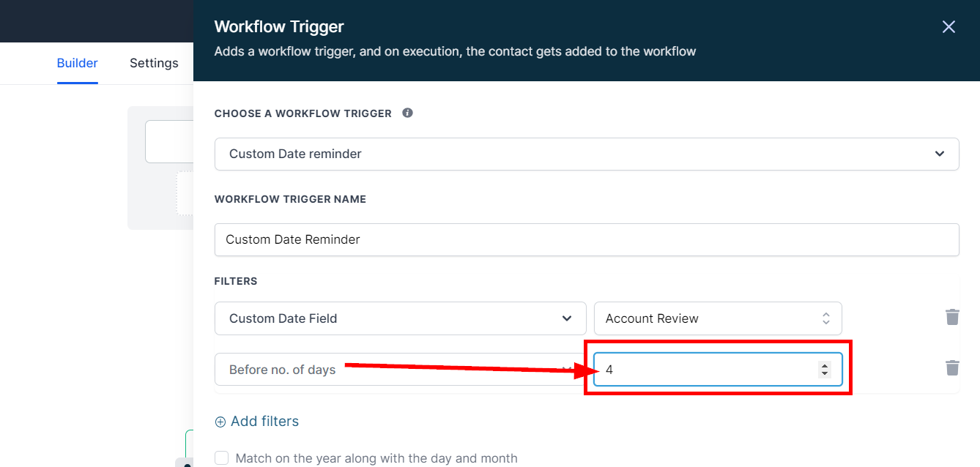Click the plus circle icon beside Add filters
Viewport: 980px width, 467px height.
tap(220, 422)
